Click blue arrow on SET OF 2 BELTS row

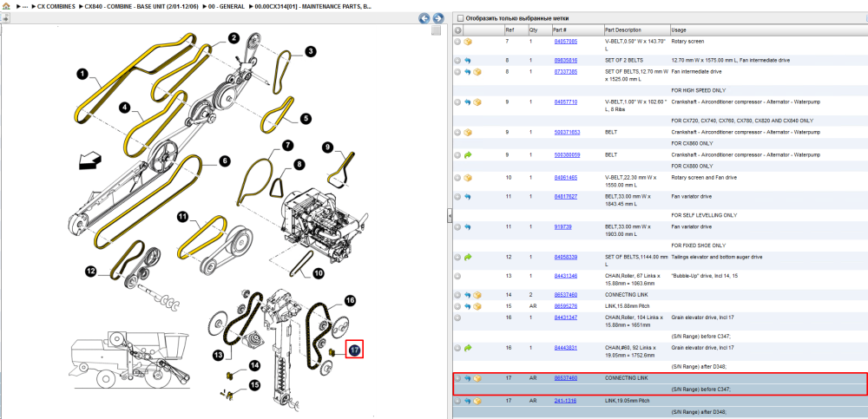(x=468, y=61)
